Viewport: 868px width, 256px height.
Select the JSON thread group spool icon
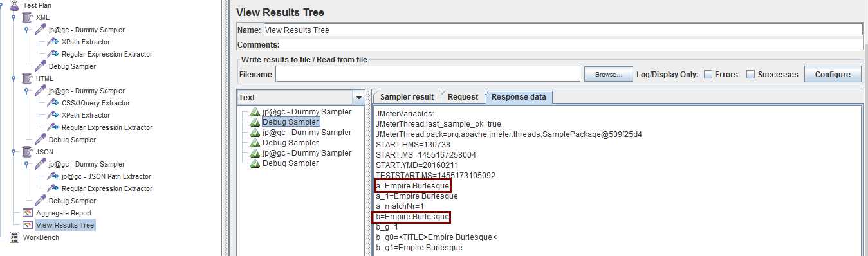[27, 152]
